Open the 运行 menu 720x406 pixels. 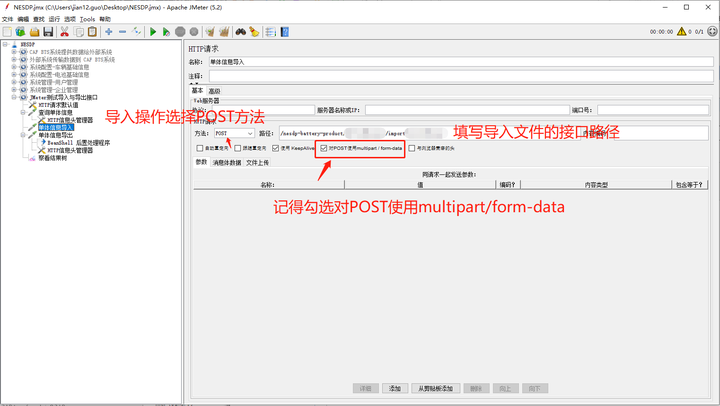click(54, 19)
